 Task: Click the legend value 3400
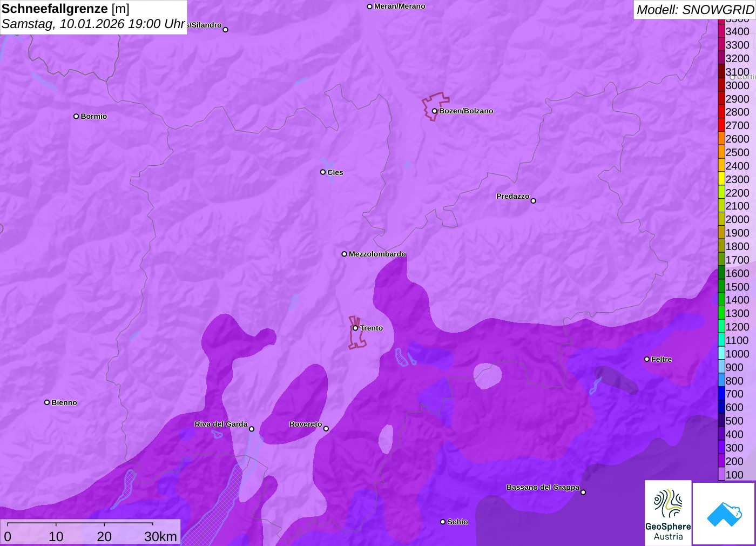(737, 31)
